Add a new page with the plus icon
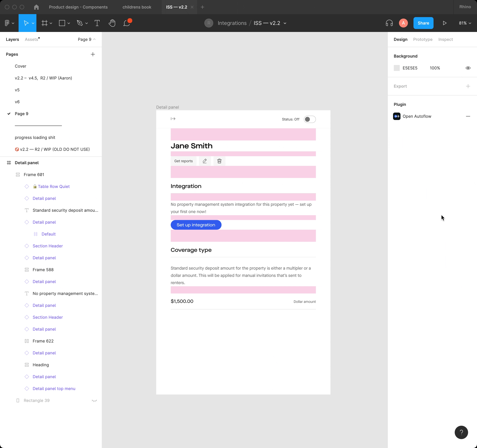 point(93,54)
